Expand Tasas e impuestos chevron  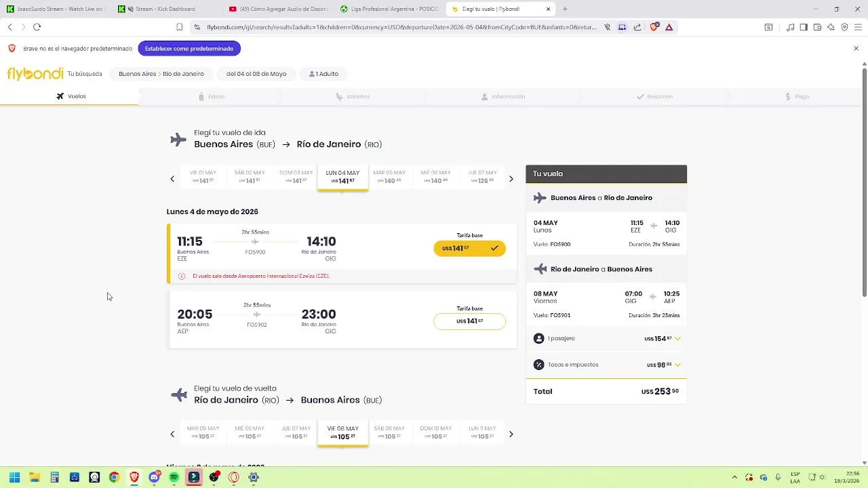pos(677,365)
